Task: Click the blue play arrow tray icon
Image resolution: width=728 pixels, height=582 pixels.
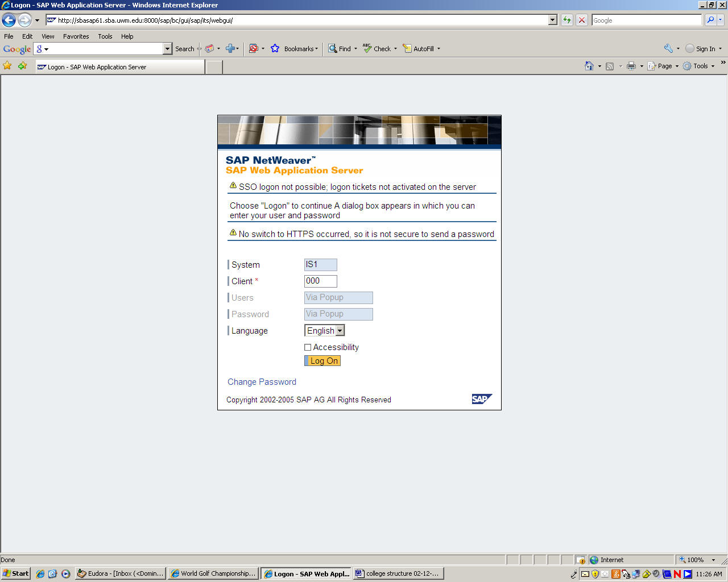Action: pos(688,574)
